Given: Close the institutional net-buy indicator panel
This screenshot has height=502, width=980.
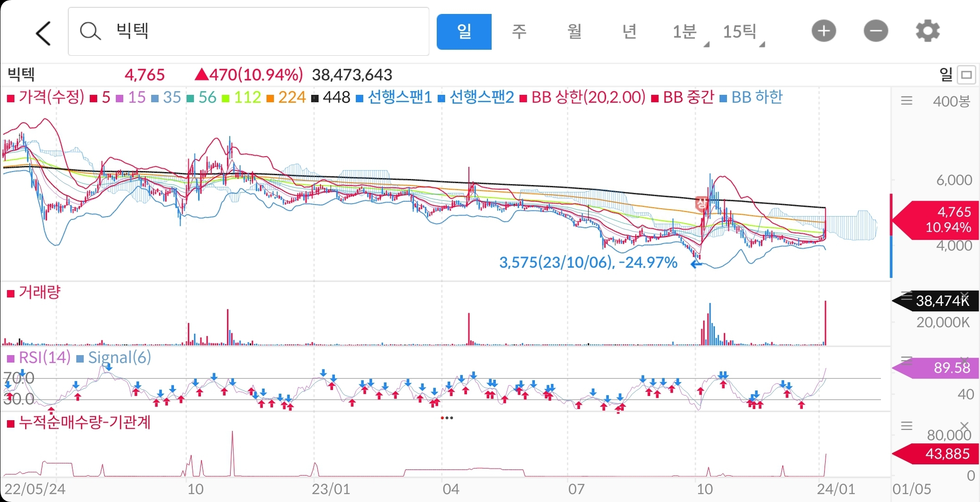Looking at the screenshot, I should coord(964,425).
